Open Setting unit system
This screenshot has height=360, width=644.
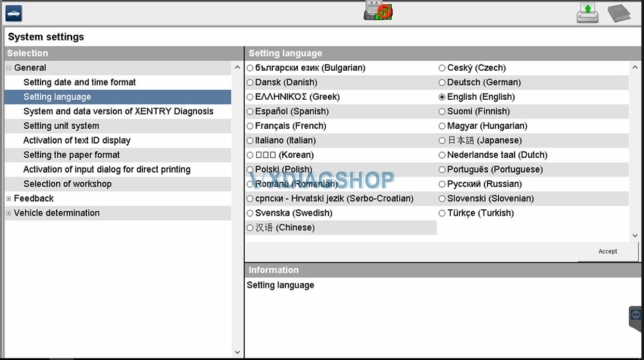61,126
